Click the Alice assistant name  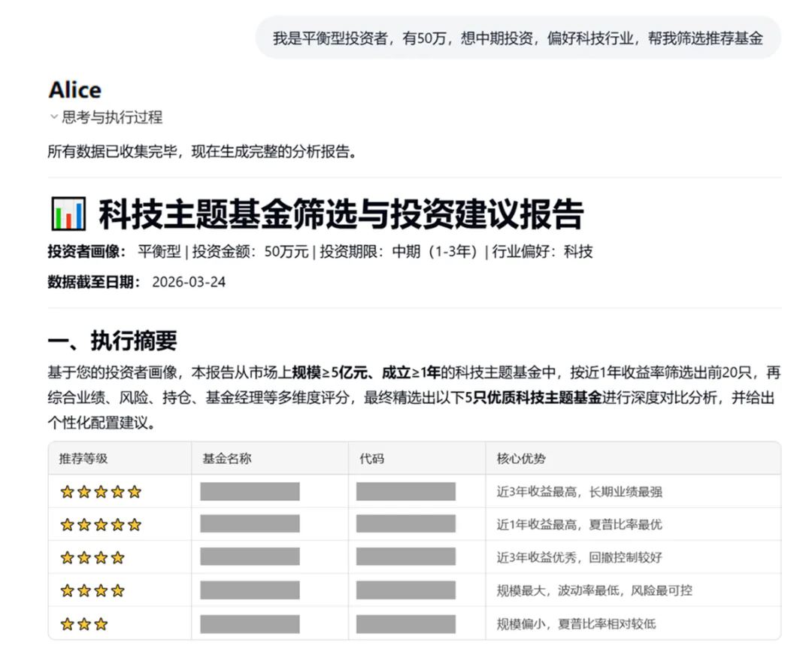[74, 90]
